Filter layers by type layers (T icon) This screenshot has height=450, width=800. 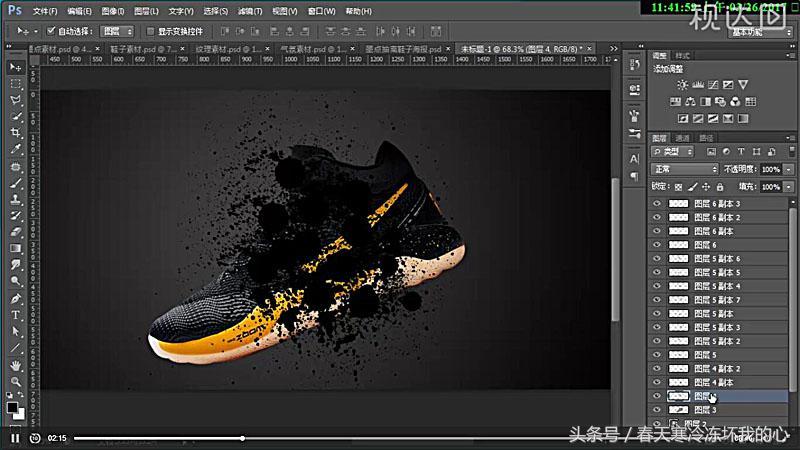(741, 152)
